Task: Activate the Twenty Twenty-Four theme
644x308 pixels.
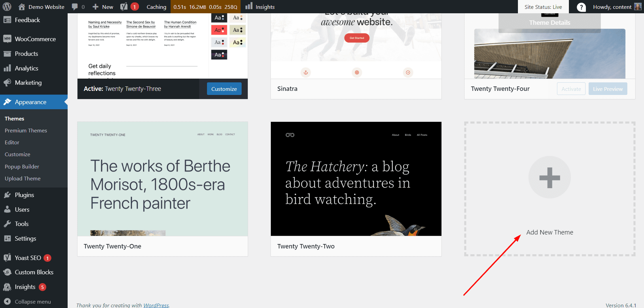Action: pos(571,89)
